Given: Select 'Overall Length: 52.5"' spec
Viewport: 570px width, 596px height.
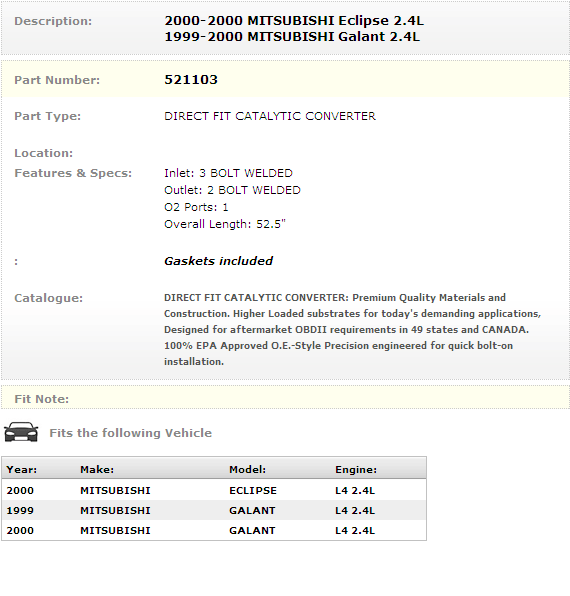Looking at the screenshot, I should click(225, 224).
